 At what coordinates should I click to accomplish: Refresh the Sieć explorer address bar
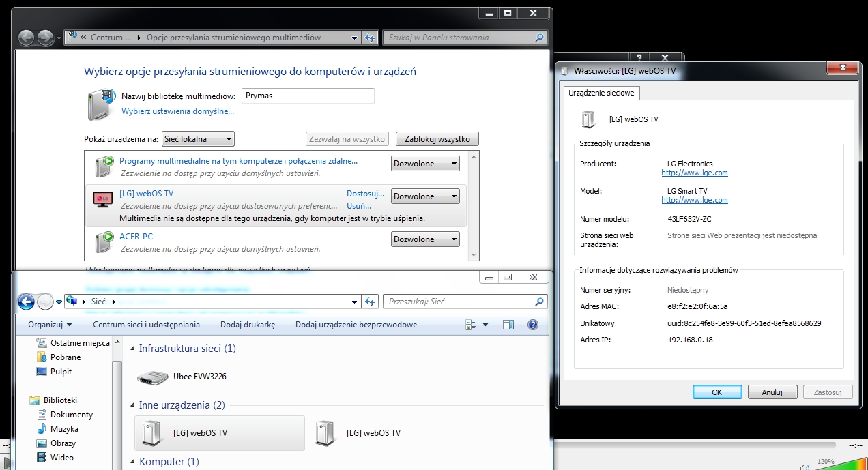pos(370,302)
